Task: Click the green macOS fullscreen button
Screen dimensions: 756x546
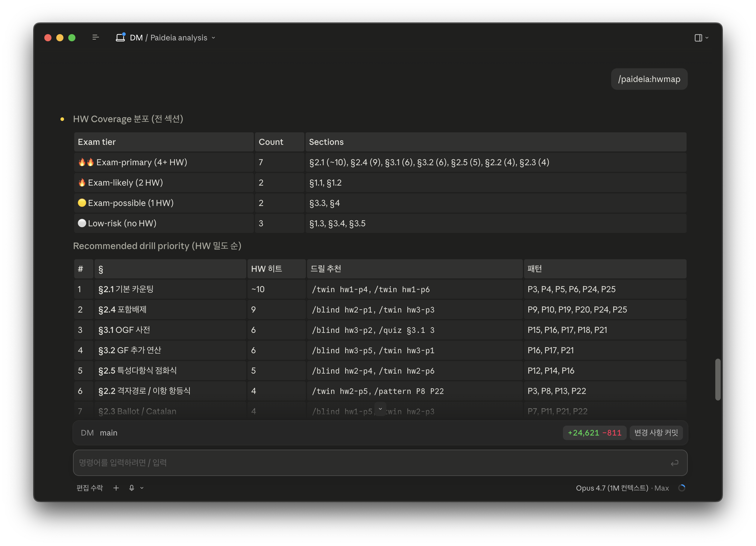Action: [72, 38]
